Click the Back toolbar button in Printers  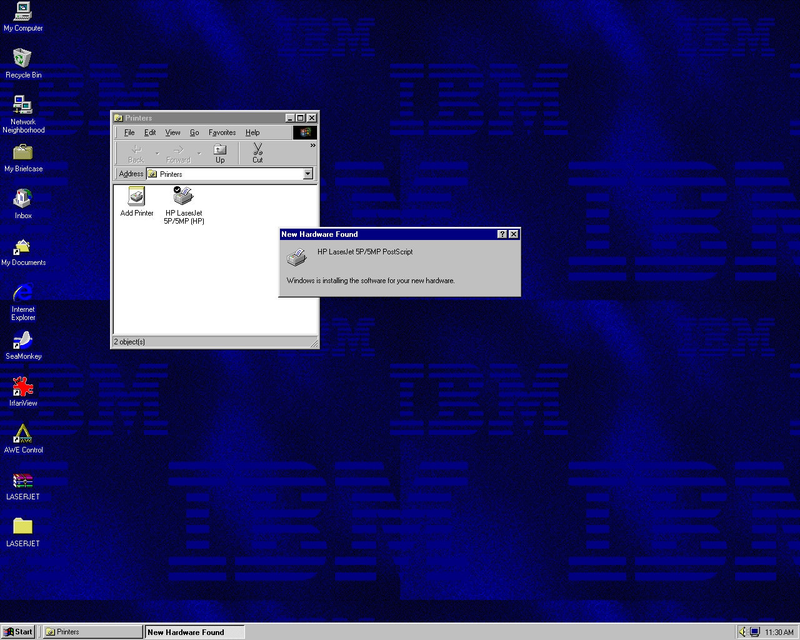[136, 153]
